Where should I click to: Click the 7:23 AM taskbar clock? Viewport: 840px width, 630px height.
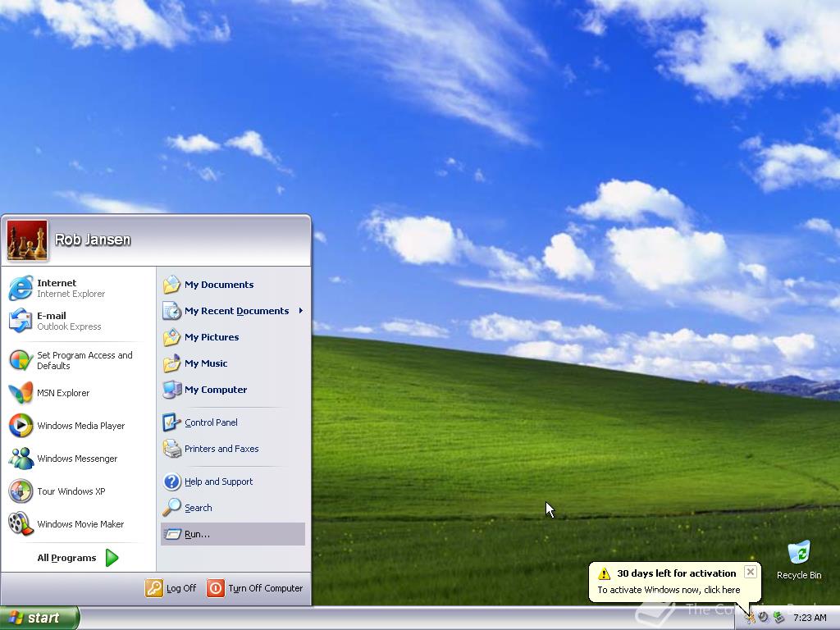click(x=810, y=618)
